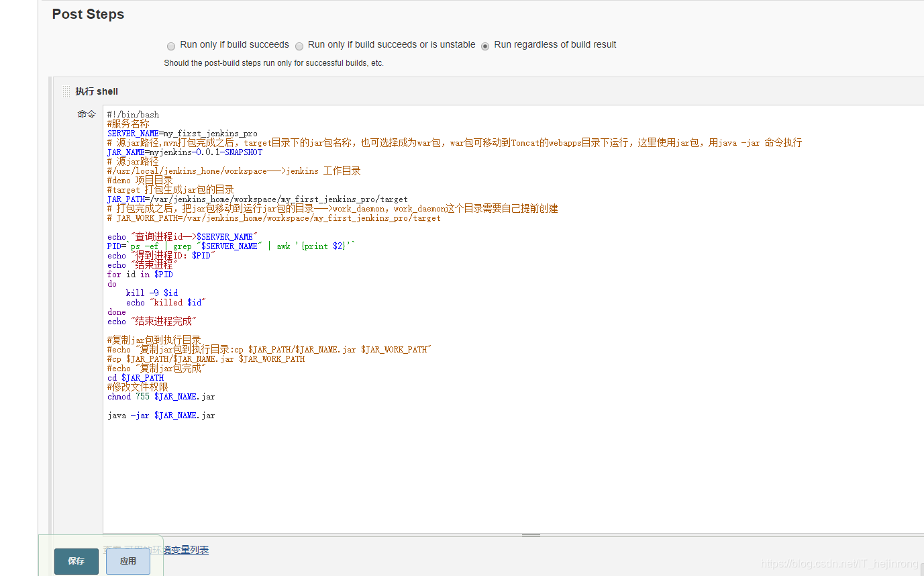Select 'Run regardless of build result' radio

(x=485, y=46)
